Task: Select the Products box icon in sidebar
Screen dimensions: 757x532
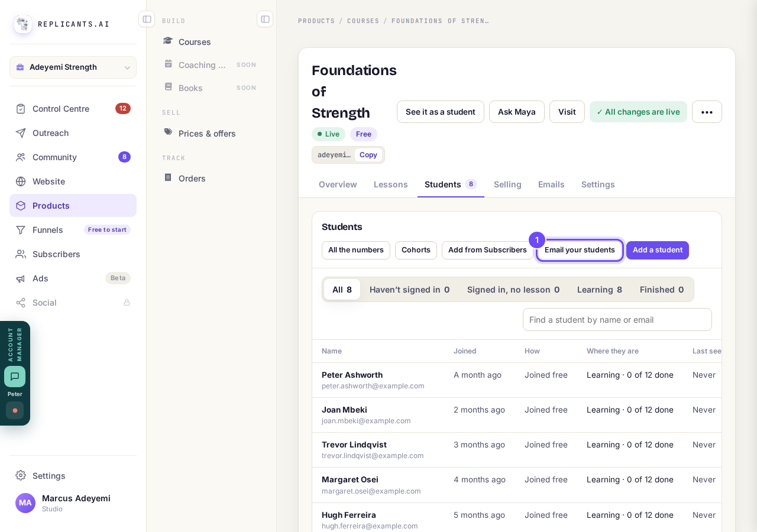Action: click(21, 206)
